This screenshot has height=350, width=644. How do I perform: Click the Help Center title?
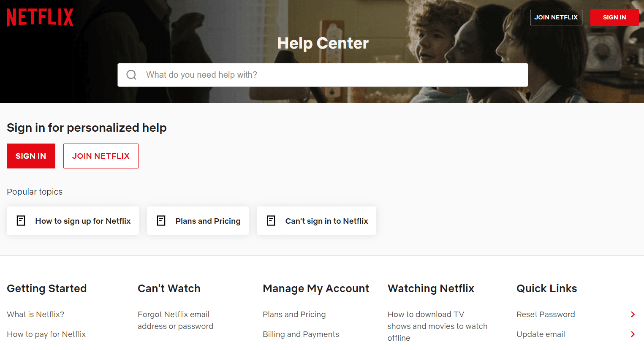click(323, 43)
